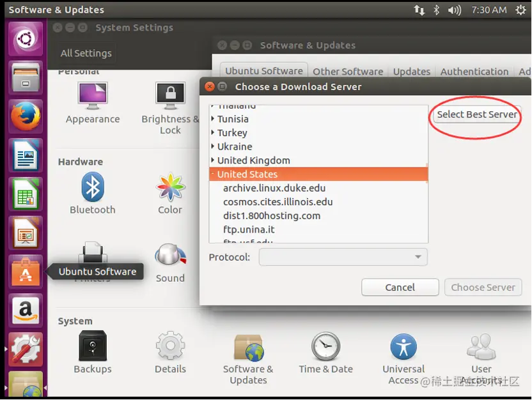Cancel the download server dialog
532x400 pixels.
click(x=400, y=288)
